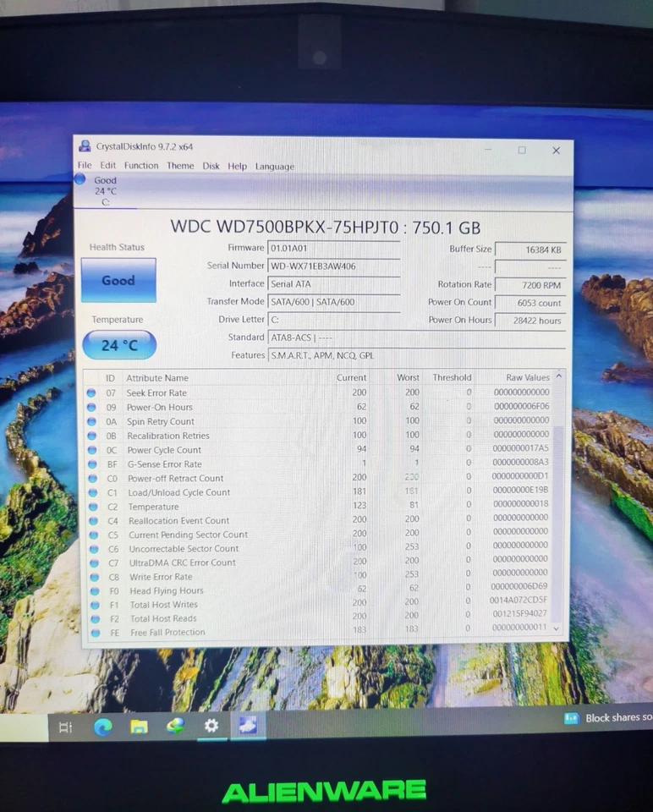Image resolution: width=653 pixels, height=812 pixels.
Task: Click the status dot for Write Error Rate
Action: [95, 576]
